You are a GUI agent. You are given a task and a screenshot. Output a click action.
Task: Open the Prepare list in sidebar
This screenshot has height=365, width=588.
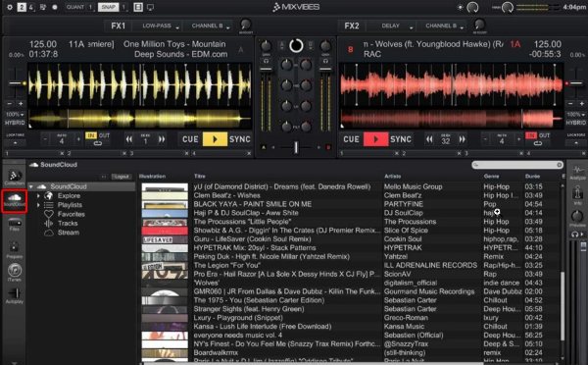[15, 250]
